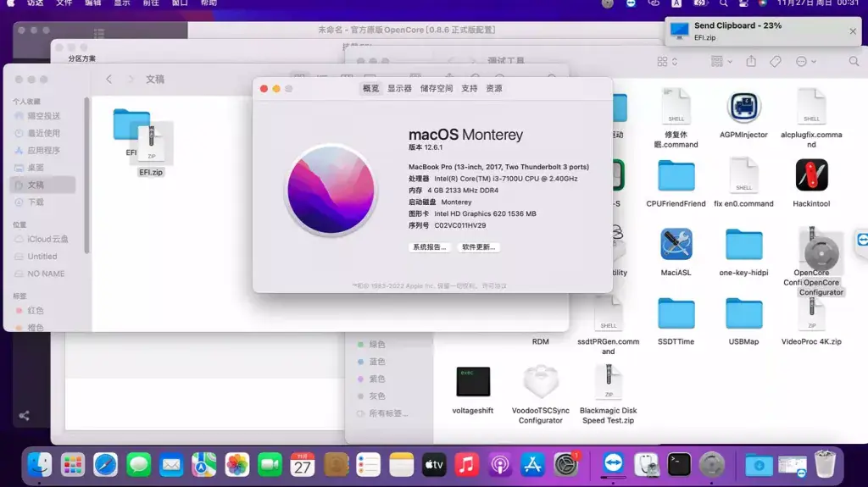Select the EFI.zip file in 文稿

point(151,144)
